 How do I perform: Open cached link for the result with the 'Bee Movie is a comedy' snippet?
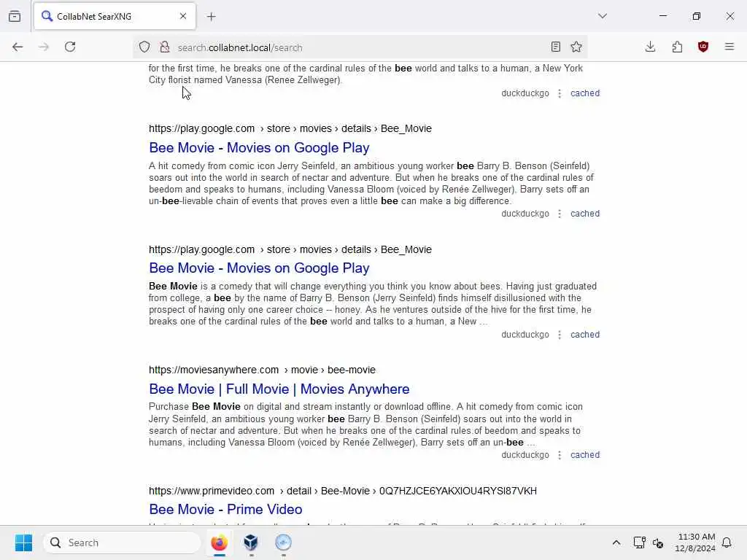(x=585, y=335)
